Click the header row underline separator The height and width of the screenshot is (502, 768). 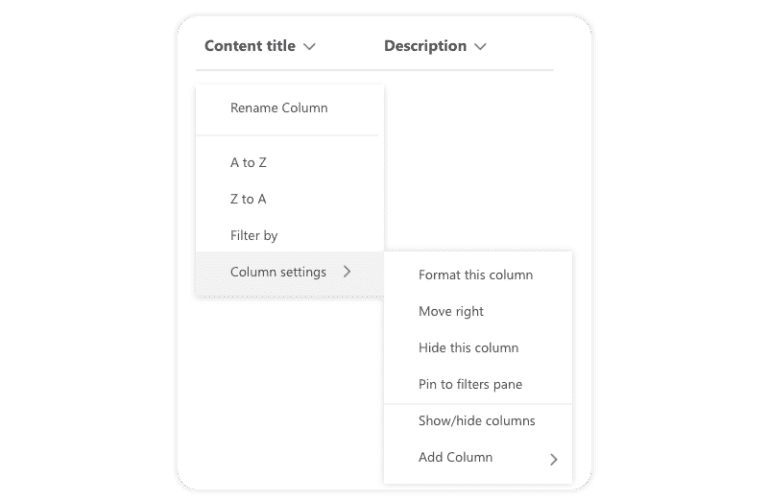point(375,70)
